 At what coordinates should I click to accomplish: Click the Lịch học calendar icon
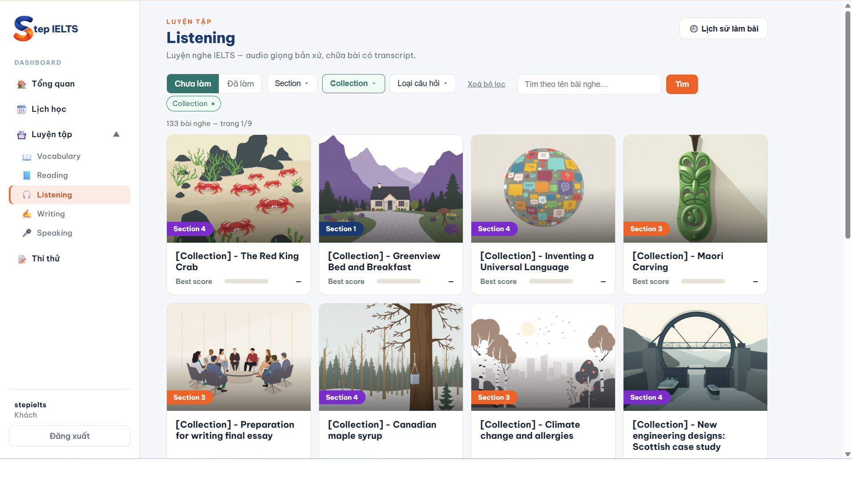[x=21, y=110]
